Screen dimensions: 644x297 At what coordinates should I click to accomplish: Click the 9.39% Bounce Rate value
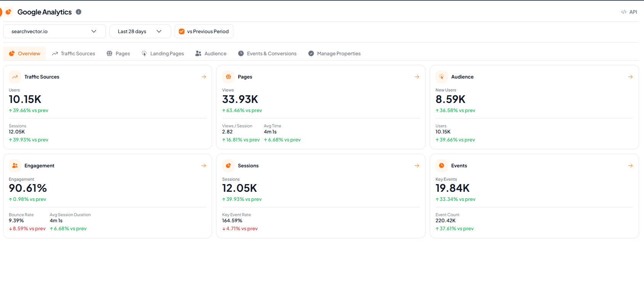[16, 220]
